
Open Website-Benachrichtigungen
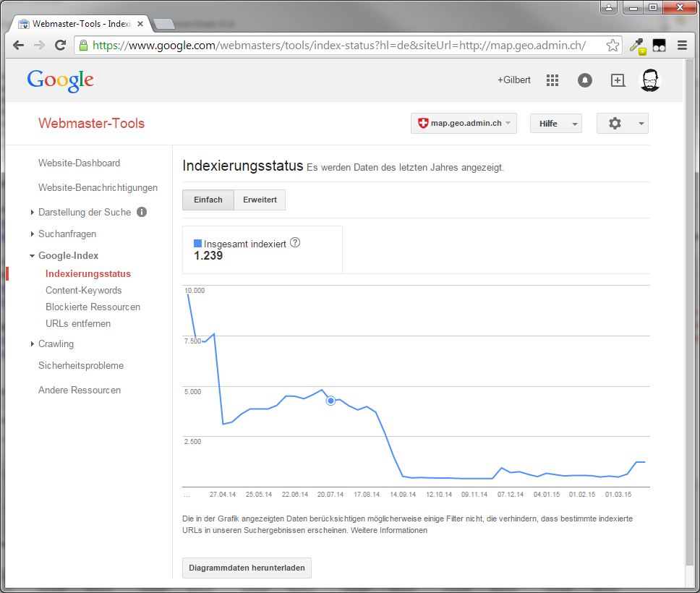[x=98, y=187]
